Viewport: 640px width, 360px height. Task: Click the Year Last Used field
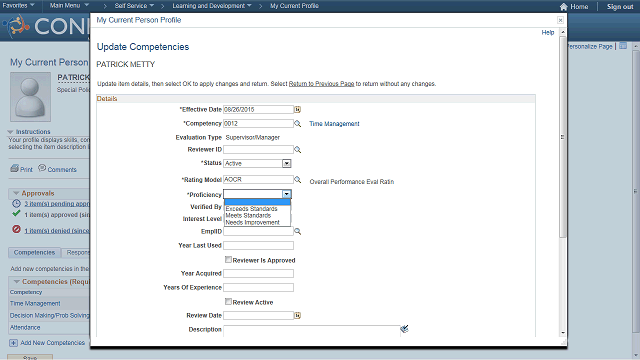point(258,245)
